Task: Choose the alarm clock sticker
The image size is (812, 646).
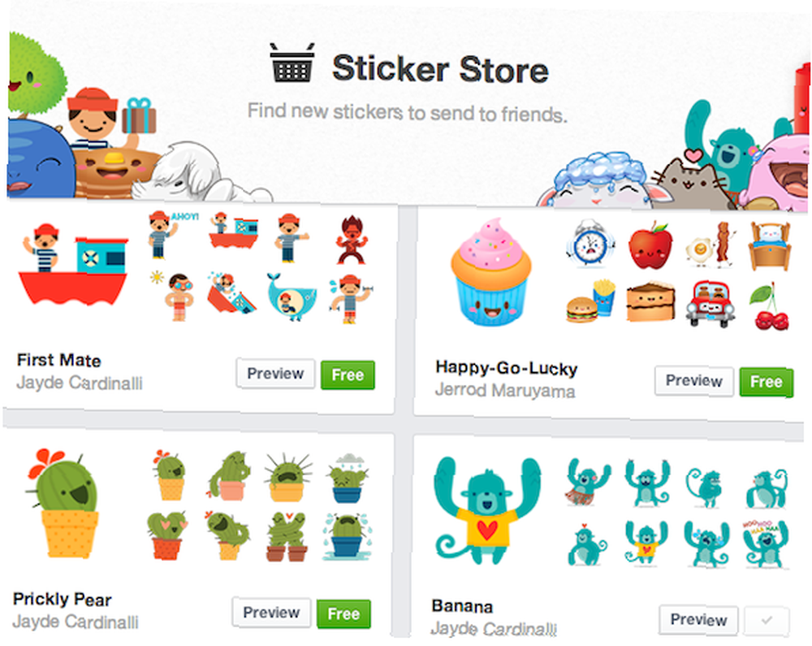Action: (590, 243)
